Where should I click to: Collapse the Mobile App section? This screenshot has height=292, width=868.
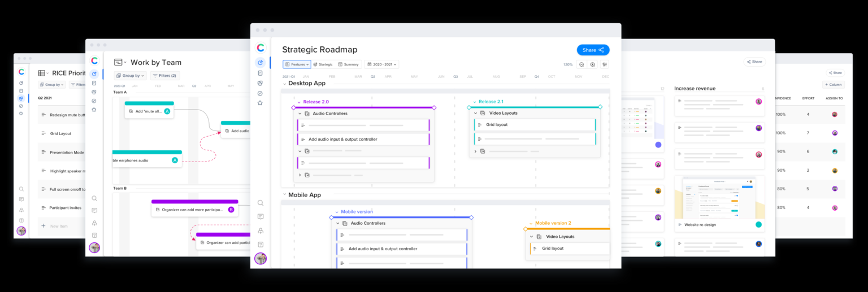(x=284, y=195)
